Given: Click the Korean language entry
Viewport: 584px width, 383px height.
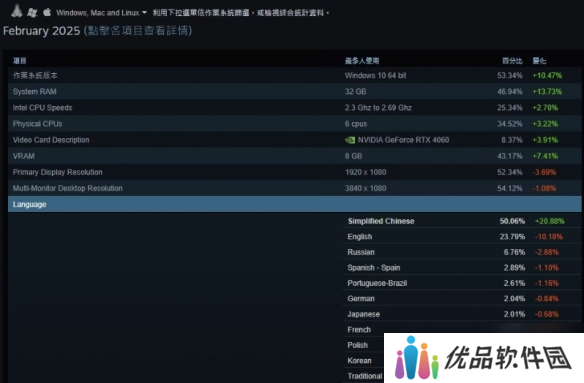Looking at the screenshot, I should coord(359,361).
